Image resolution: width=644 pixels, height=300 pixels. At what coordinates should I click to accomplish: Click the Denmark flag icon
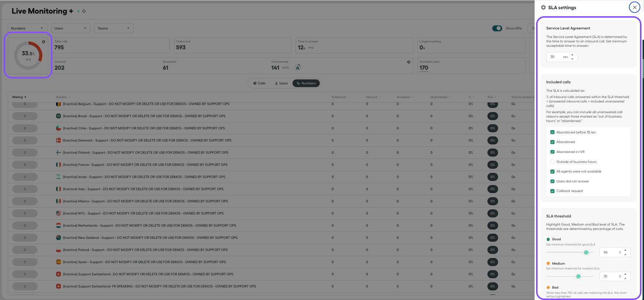pos(58,140)
